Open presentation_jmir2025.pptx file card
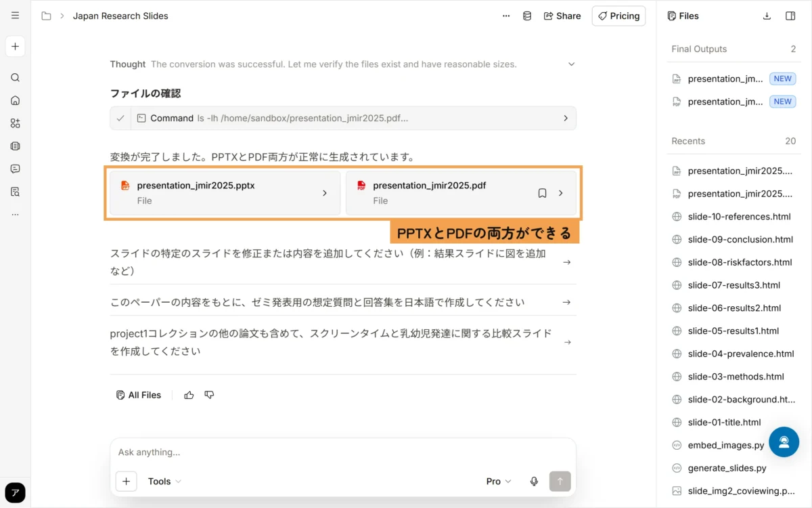The image size is (812, 508). (x=225, y=193)
